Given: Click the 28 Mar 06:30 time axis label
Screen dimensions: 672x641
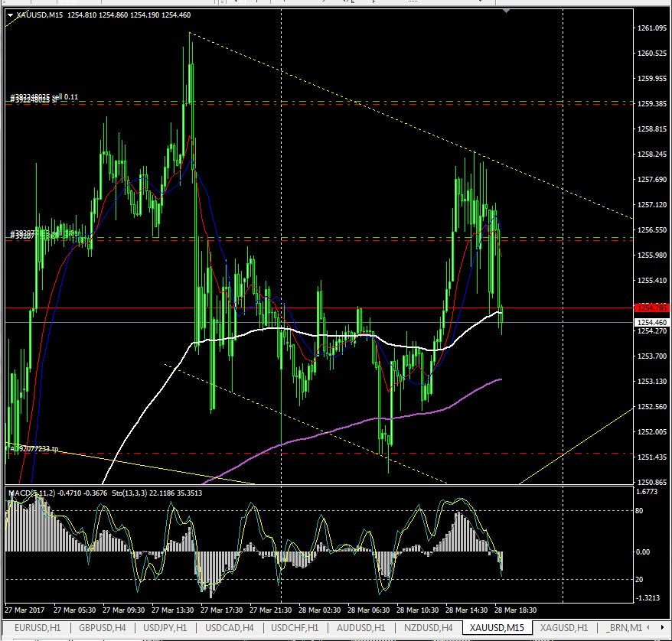Looking at the screenshot, I should pyautogui.click(x=369, y=610).
